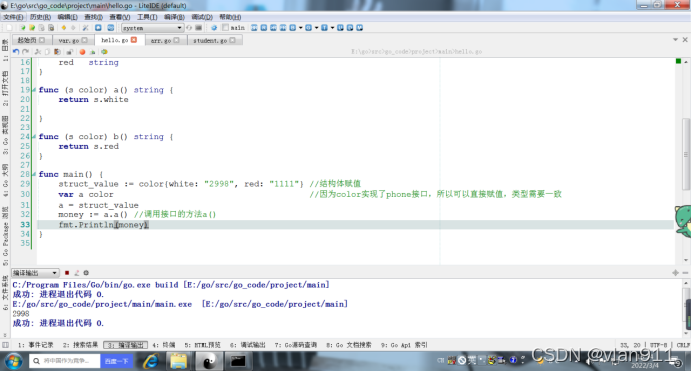691x372 pixels.
Task: Toggle 3: 编译输出 panel button
Action: click(126, 345)
